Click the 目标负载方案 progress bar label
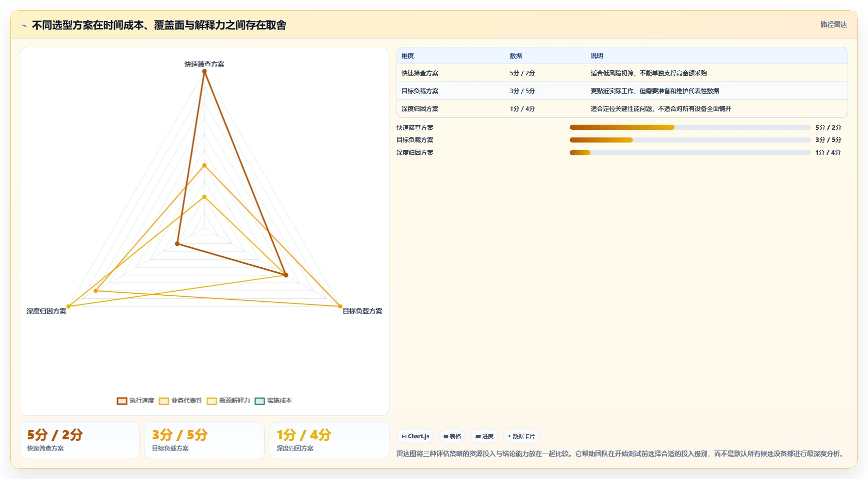Image resolution: width=868 pixels, height=479 pixels. pyautogui.click(x=415, y=140)
